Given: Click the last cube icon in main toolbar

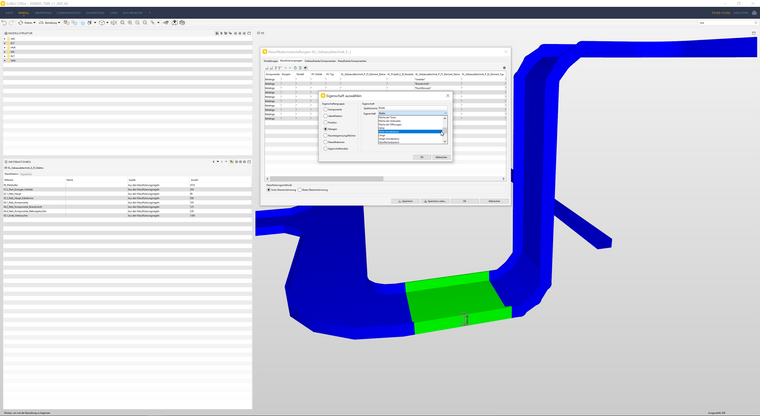Looking at the screenshot, I should (182, 23).
